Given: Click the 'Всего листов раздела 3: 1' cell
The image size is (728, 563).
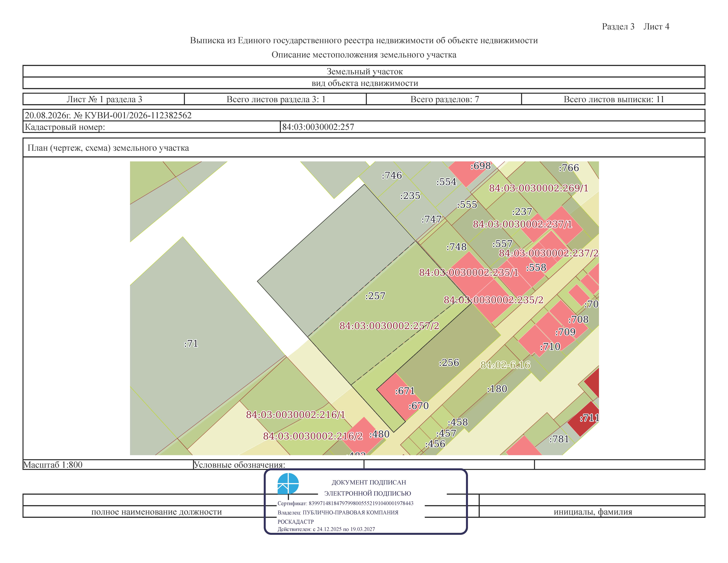Looking at the screenshot, I should pos(275,99).
